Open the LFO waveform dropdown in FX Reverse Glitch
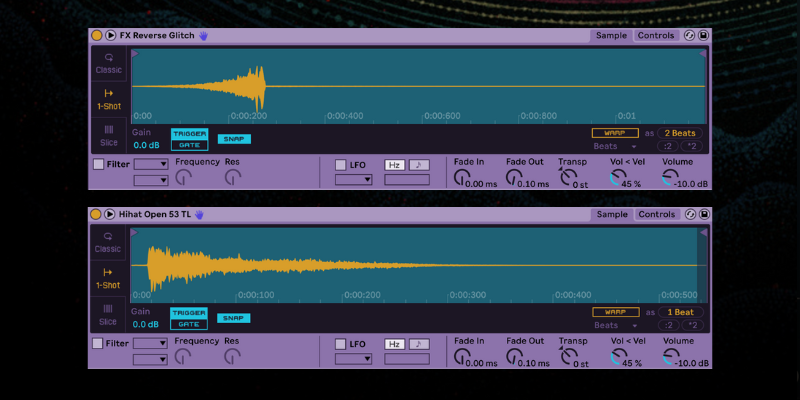The width and height of the screenshot is (800, 400). pyautogui.click(x=353, y=180)
